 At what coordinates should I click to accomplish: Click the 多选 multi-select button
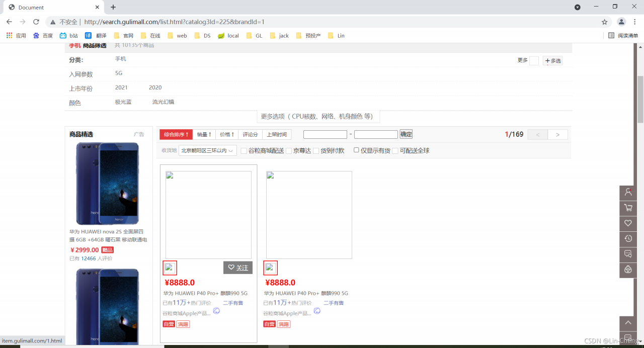552,61
